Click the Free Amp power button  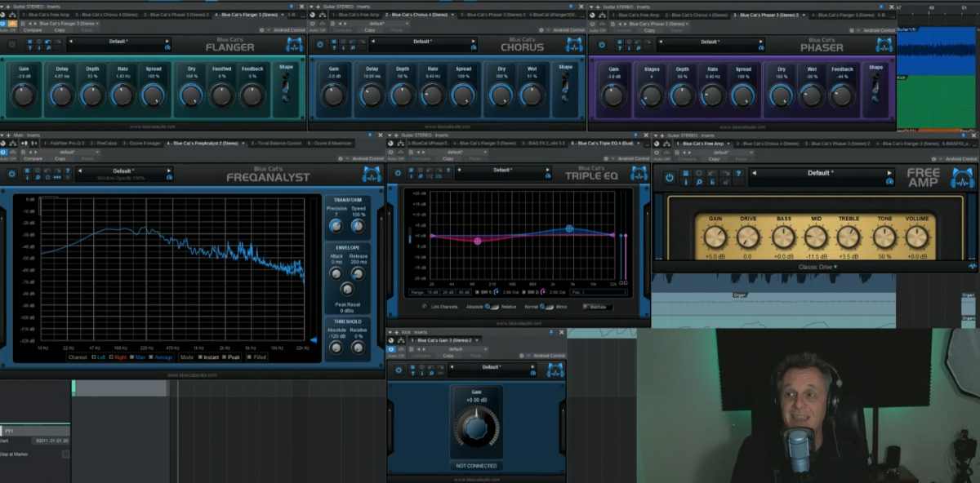[x=670, y=177]
